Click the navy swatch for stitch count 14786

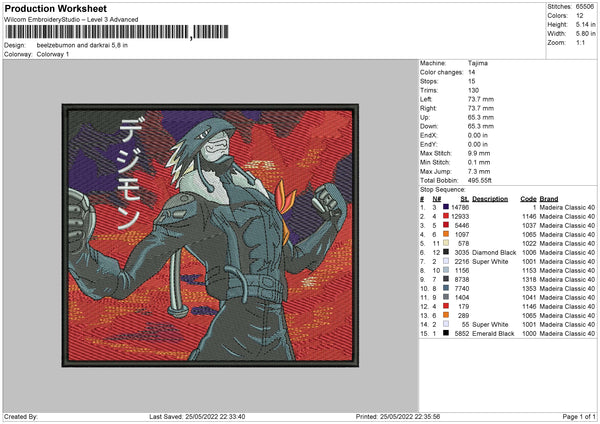point(446,207)
